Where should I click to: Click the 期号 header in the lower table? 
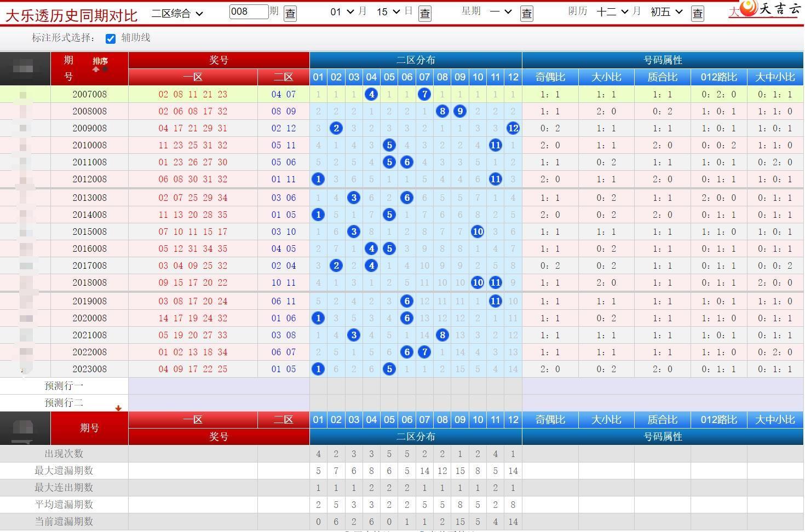89,428
